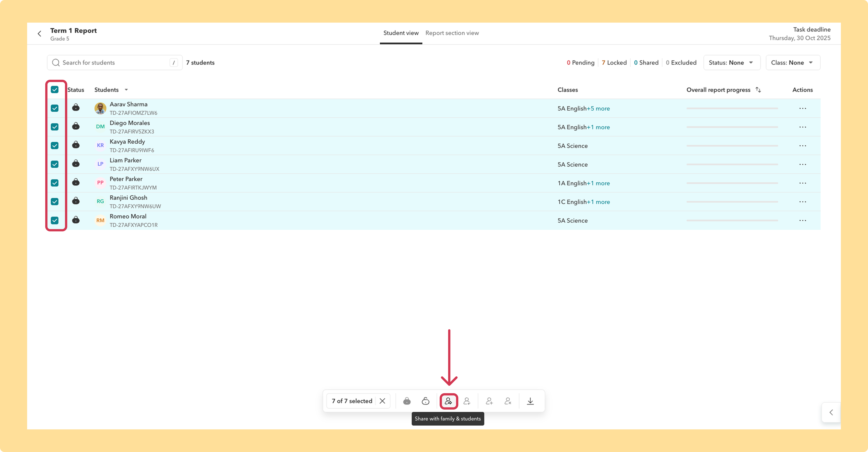The width and height of the screenshot is (868, 452).
Task: Click the progress bar for Romeo Moral
Action: [x=732, y=221]
